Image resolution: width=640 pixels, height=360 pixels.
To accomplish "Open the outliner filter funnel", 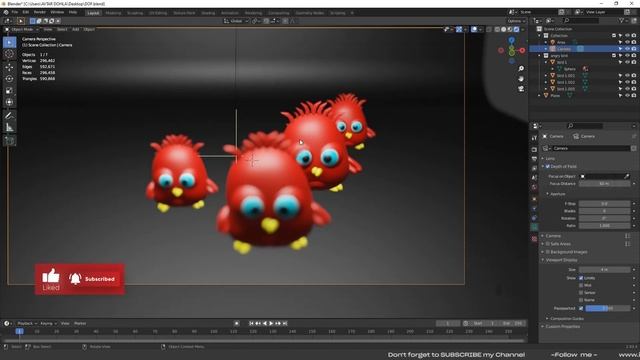I will point(621,20).
